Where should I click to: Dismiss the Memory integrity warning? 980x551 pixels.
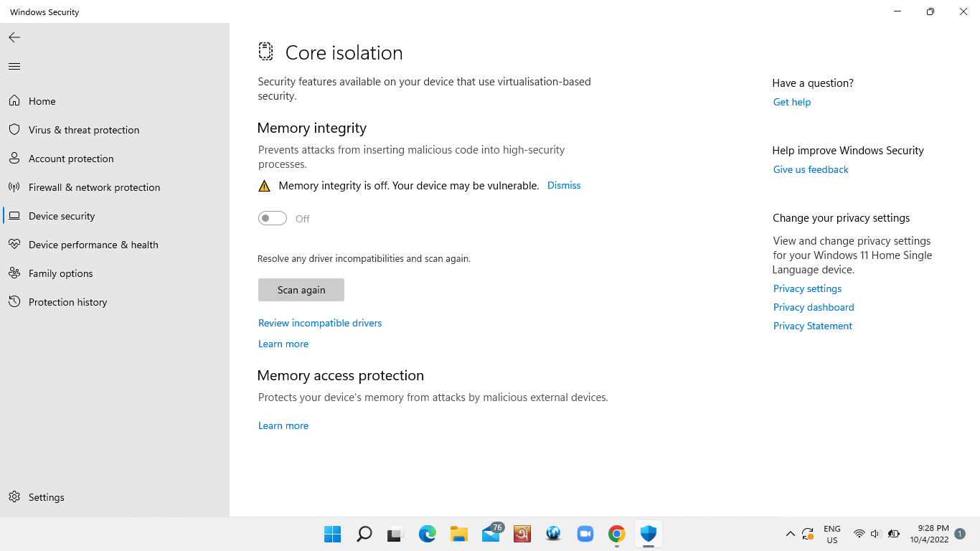[563, 185]
